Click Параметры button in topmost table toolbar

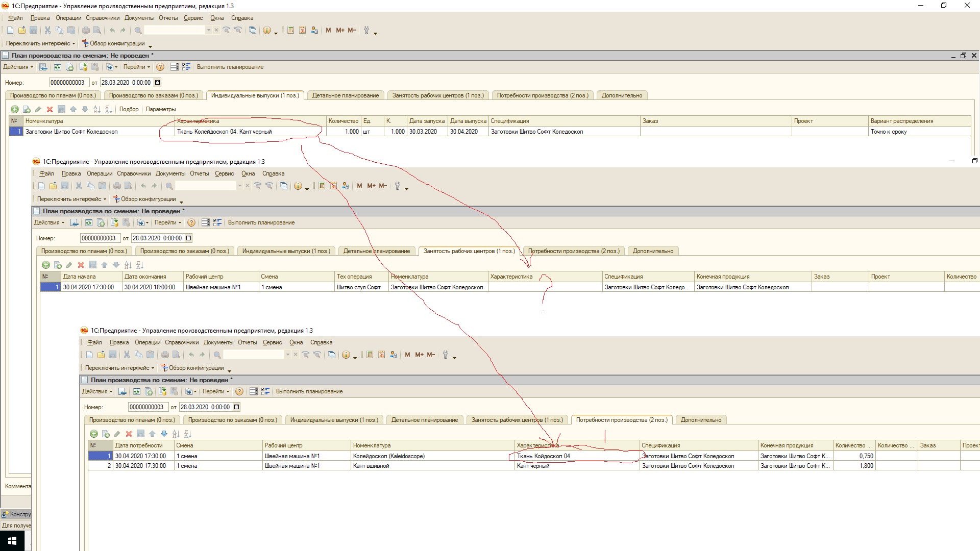(161, 109)
